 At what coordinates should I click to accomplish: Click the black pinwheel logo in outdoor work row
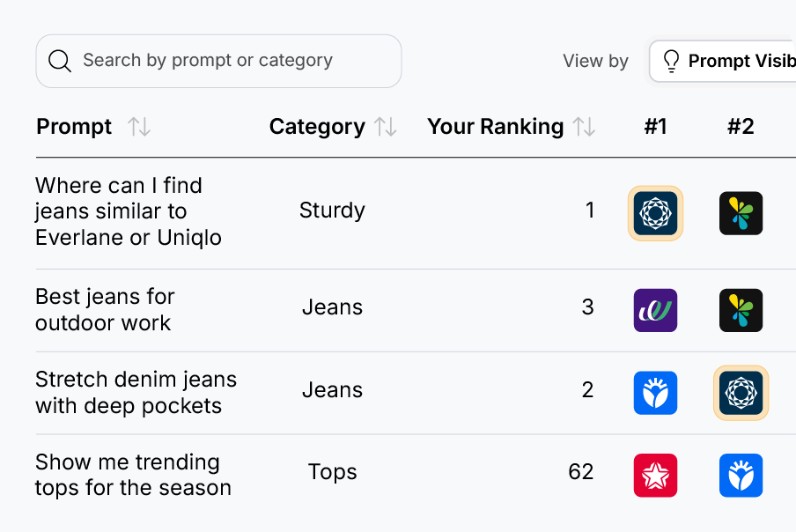click(x=741, y=310)
